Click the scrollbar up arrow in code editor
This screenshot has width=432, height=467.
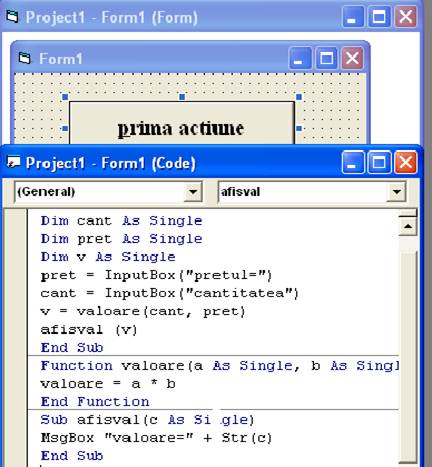point(408,227)
